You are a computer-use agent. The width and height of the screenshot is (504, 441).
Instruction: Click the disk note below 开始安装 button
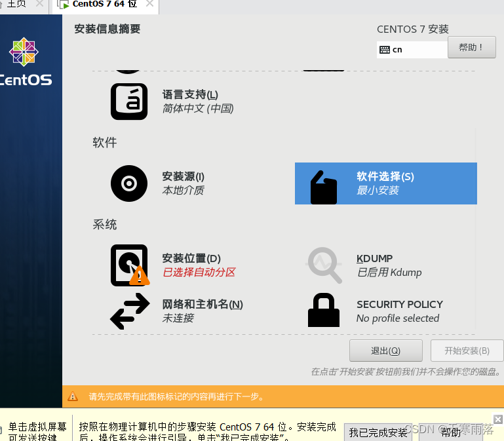406,372
